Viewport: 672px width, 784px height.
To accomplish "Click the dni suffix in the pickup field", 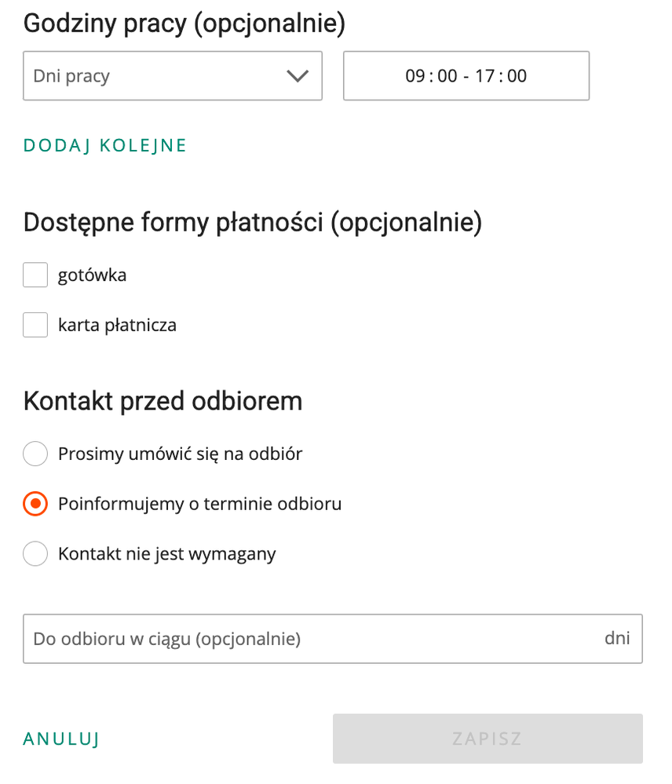I will click(x=617, y=638).
